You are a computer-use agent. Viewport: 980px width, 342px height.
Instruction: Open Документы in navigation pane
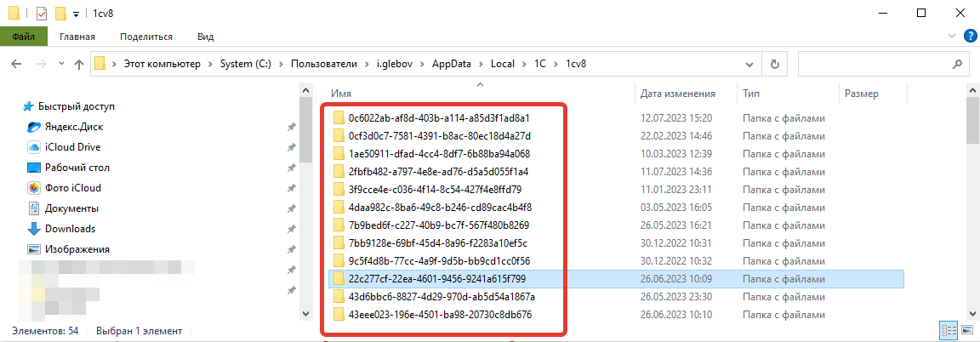coord(71,208)
